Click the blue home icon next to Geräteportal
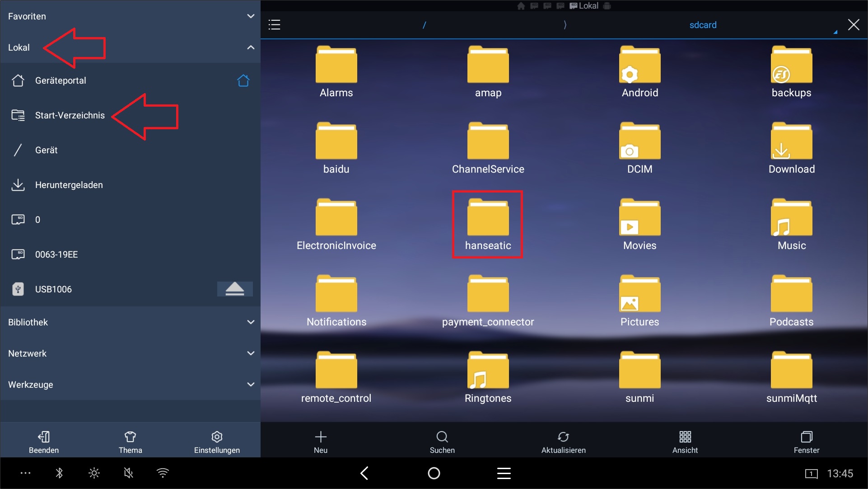Viewport: 868px width, 489px height. click(x=243, y=80)
